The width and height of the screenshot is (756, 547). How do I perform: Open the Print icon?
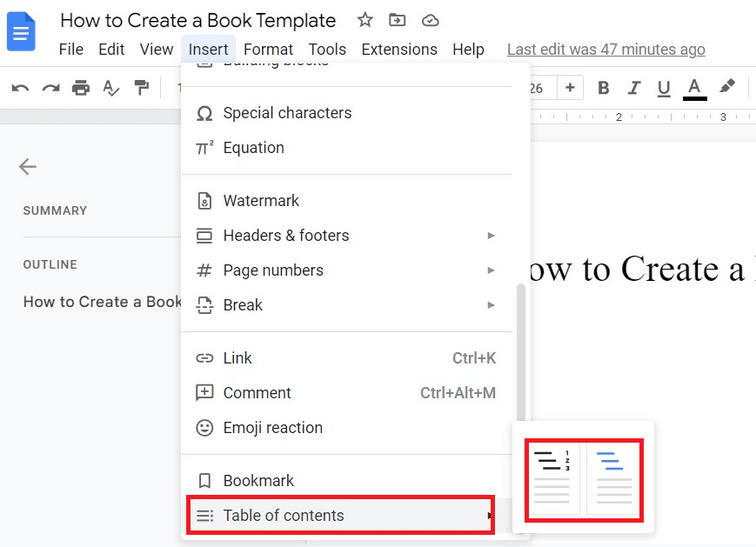click(82, 87)
